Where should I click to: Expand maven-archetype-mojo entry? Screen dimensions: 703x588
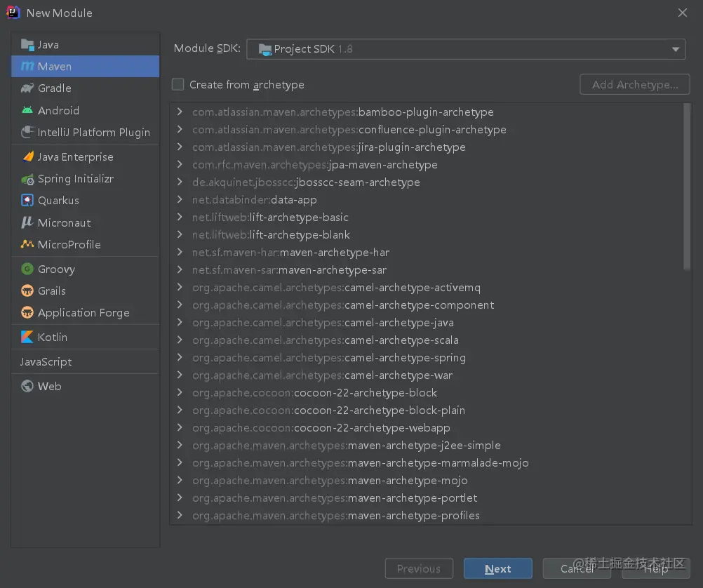click(180, 480)
